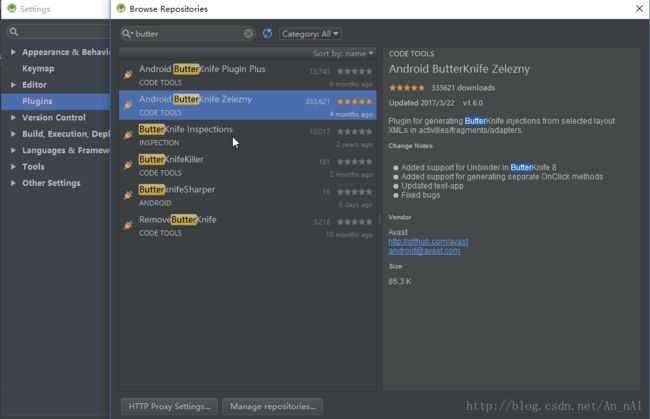This screenshot has height=419, width=650.
Task: Click 'Avast' vendor name
Action: [x=398, y=232]
